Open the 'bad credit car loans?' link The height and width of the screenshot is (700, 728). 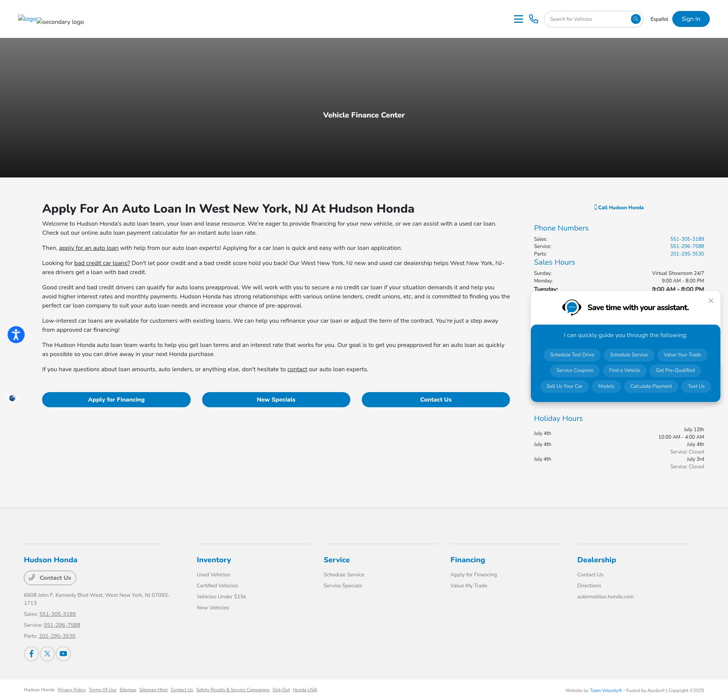pyautogui.click(x=102, y=263)
